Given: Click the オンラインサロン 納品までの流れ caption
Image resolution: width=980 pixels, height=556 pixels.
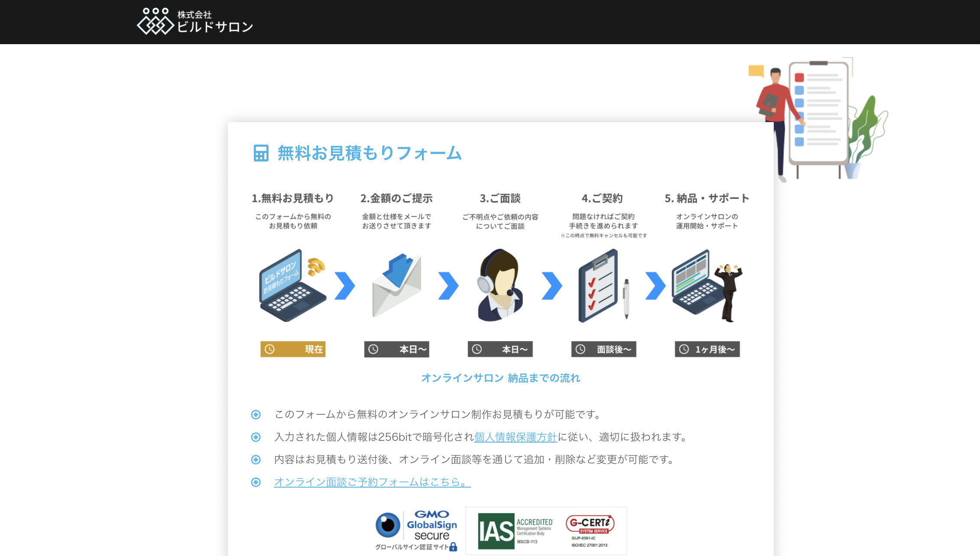Looking at the screenshot, I should pos(500,378).
